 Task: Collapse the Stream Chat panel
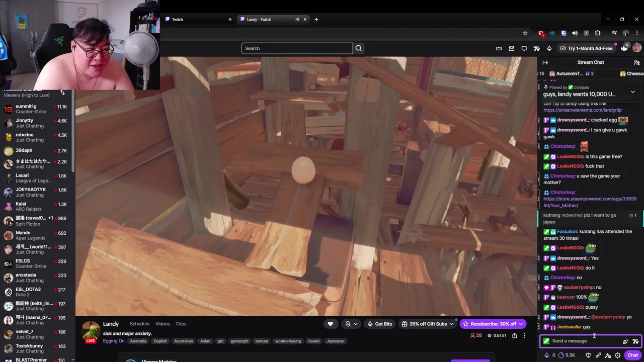545,62
